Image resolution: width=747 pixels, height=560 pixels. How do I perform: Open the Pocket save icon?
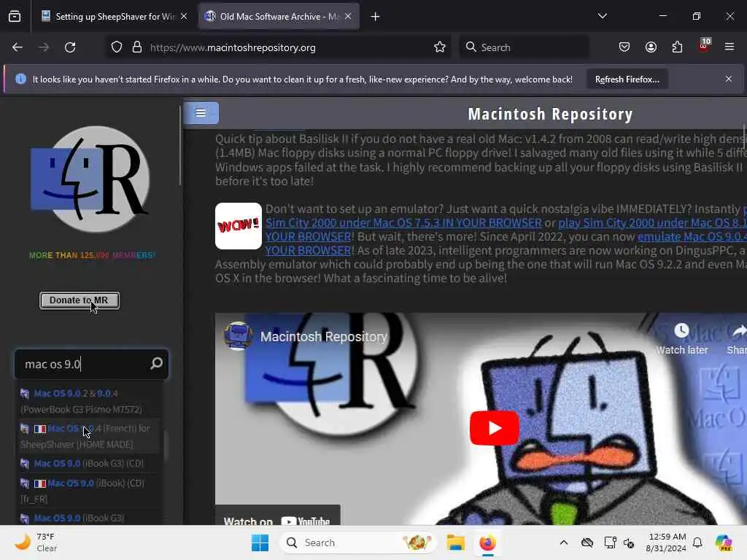624,47
